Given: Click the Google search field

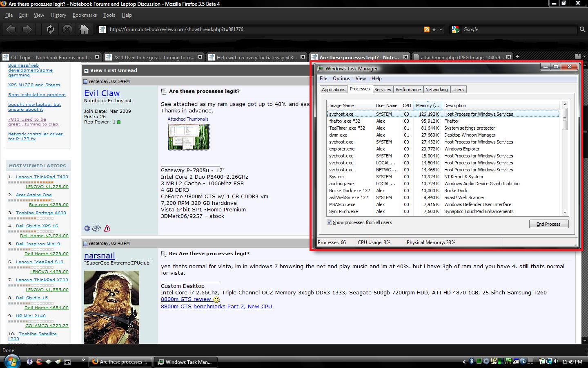Looking at the screenshot, I should tap(520, 29).
